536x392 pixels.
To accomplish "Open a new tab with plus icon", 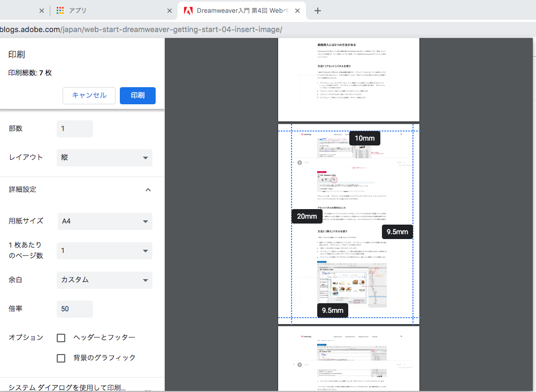I will tap(318, 11).
